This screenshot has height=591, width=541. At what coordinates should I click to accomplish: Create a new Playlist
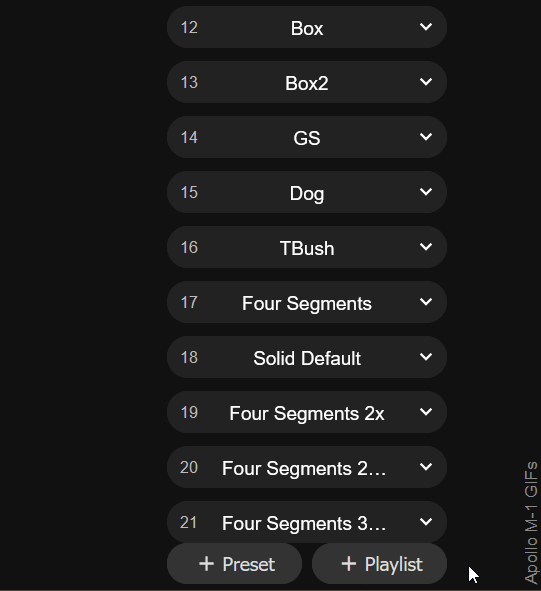(x=379, y=564)
